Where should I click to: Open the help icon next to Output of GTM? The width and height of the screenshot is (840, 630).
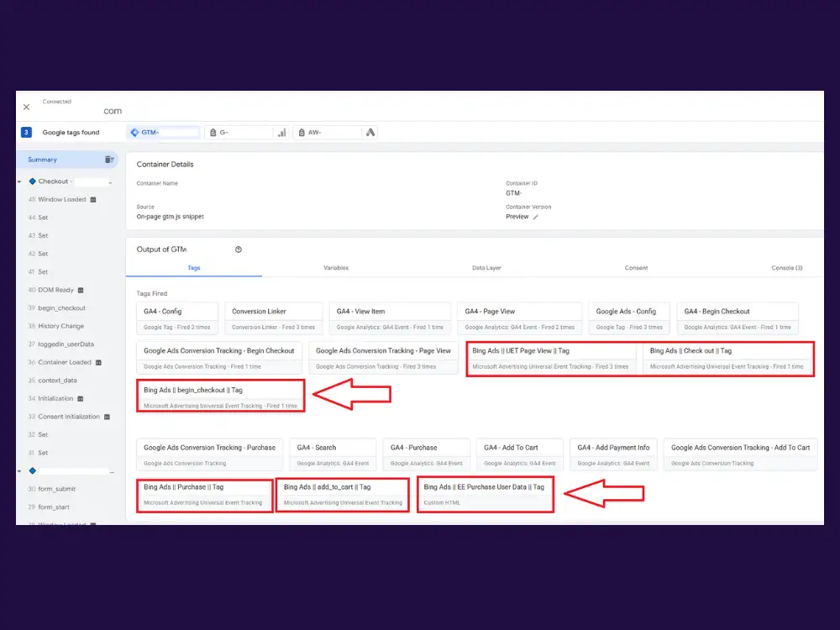tap(239, 249)
